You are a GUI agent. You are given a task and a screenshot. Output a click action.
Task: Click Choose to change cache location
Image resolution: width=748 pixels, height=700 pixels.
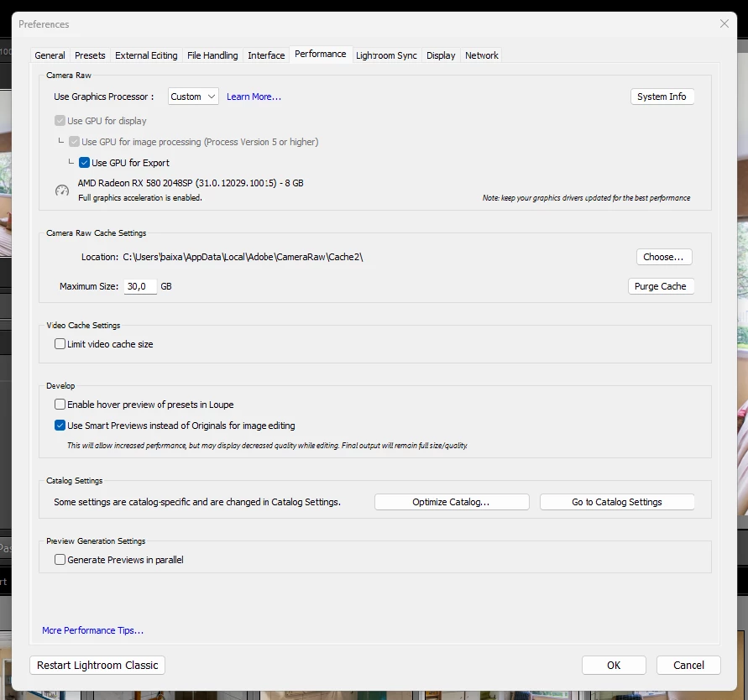[663, 257]
